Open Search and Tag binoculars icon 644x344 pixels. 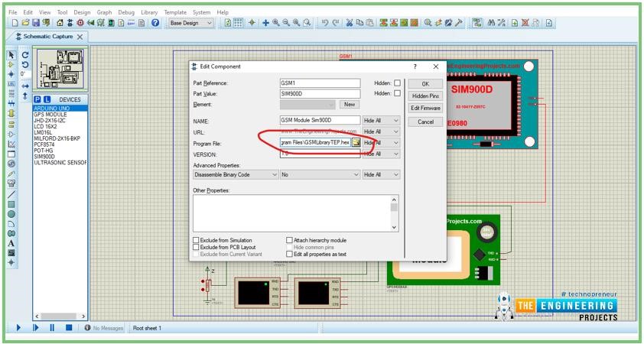[491, 23]
